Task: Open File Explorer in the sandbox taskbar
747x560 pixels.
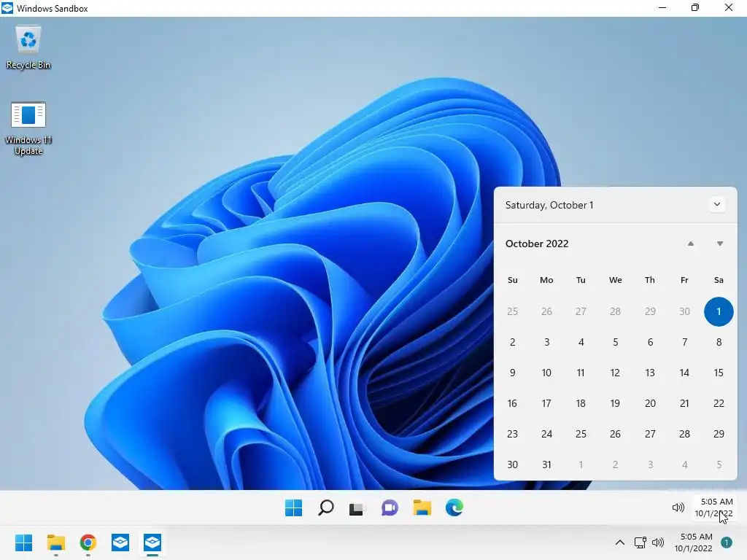Action: (422, 507)
